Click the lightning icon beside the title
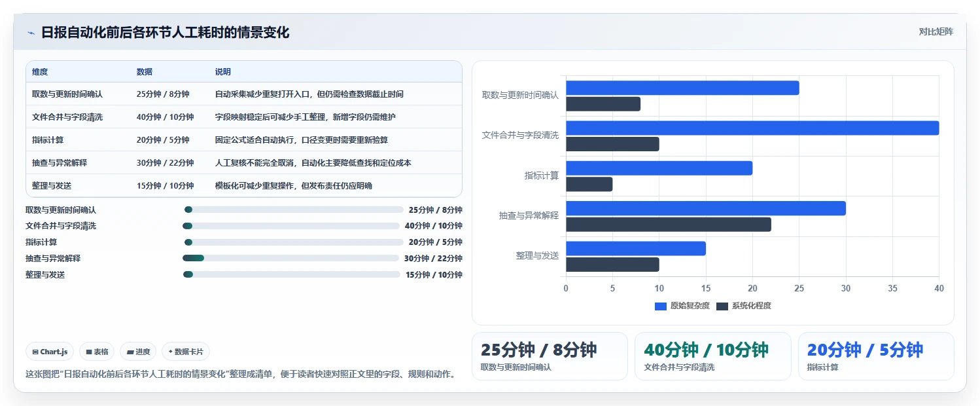This screenshot has width=980, height=406. pyautogui.click(x=31, y=33)
